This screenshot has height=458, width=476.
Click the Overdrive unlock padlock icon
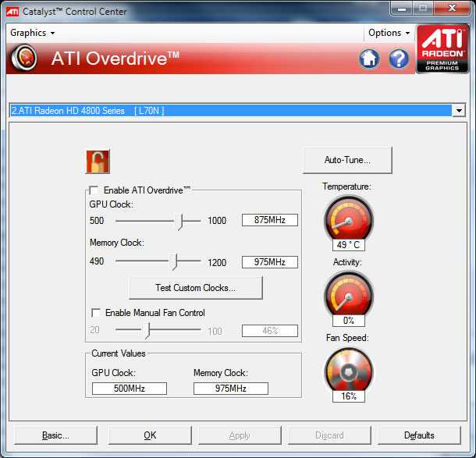pyautogui.click(x=98, y=162)
